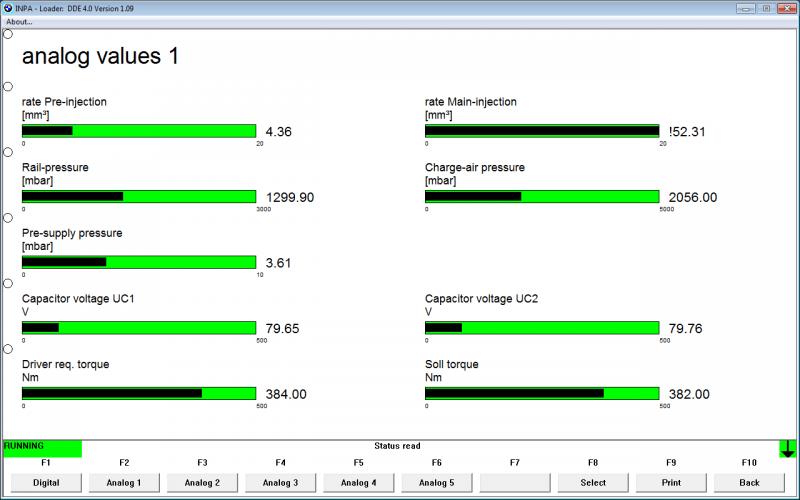Go back using the Back button
Viewport: 800px width, 500px height.
[x=749, y=482]
